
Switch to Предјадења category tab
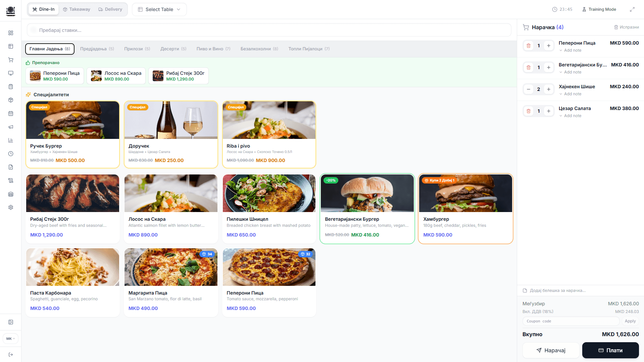pos(97,49)
